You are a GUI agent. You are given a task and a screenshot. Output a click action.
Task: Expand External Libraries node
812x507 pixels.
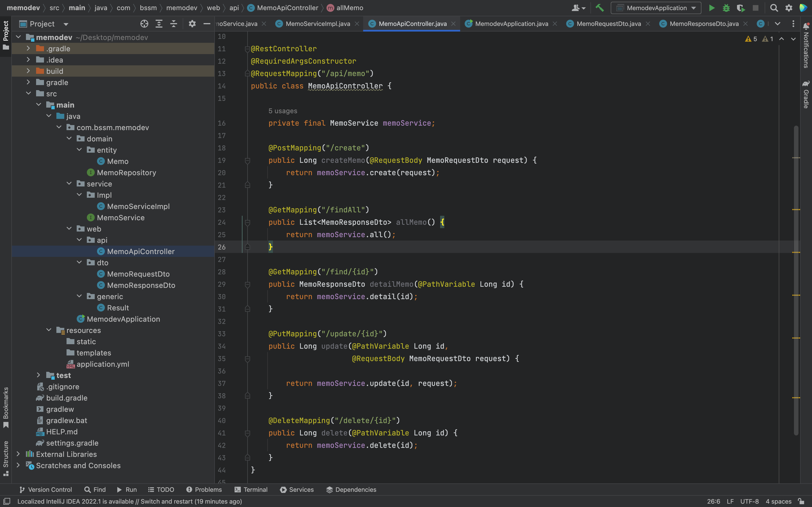click(18, 454)
